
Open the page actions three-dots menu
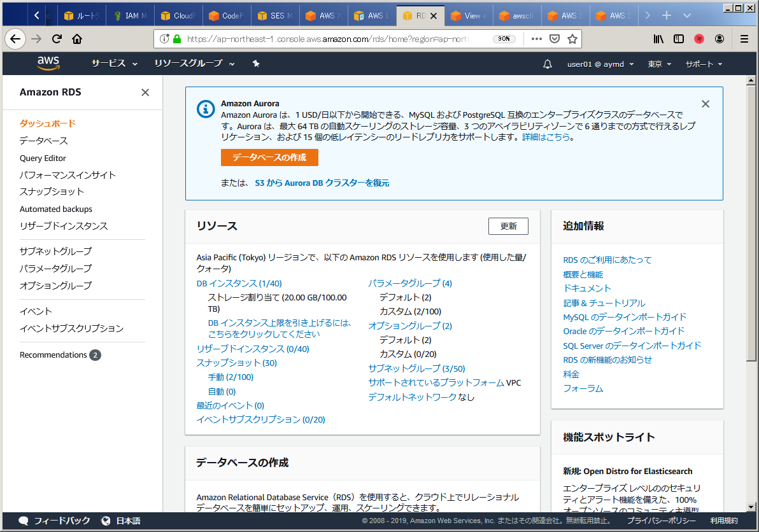coord(536,39)
